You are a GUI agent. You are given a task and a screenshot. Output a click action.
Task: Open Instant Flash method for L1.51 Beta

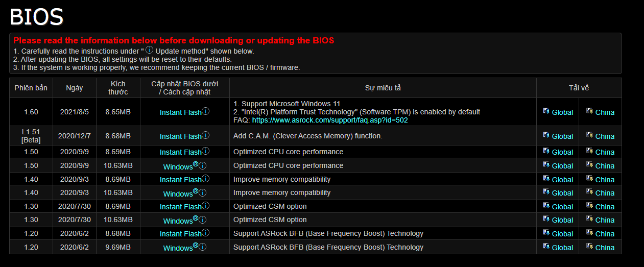pos(181,136)
